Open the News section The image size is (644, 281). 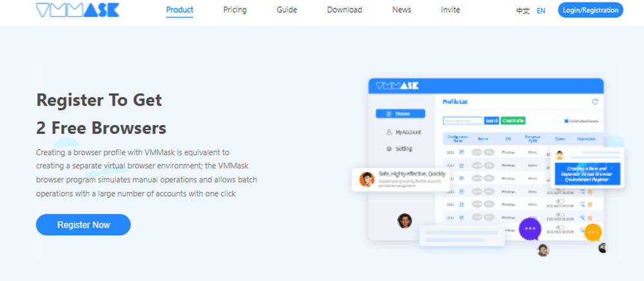click(x=402, y=10)
